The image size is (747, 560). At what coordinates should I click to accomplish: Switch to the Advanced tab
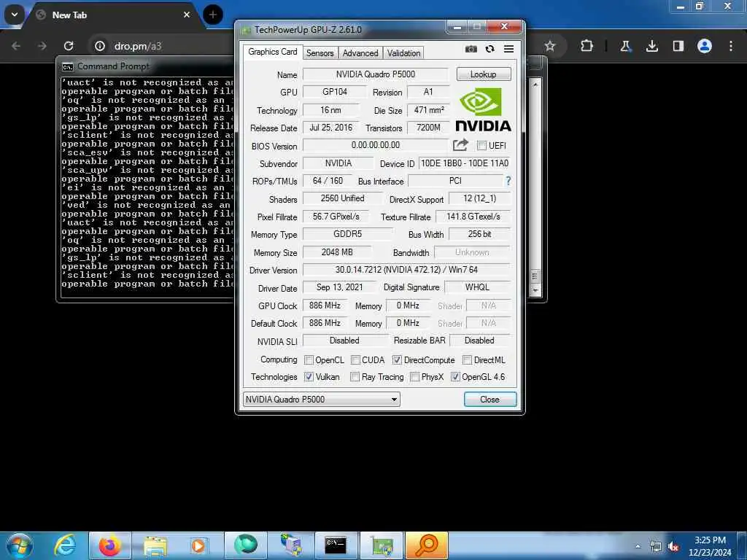pyautogui.click(x=360, y=52)
